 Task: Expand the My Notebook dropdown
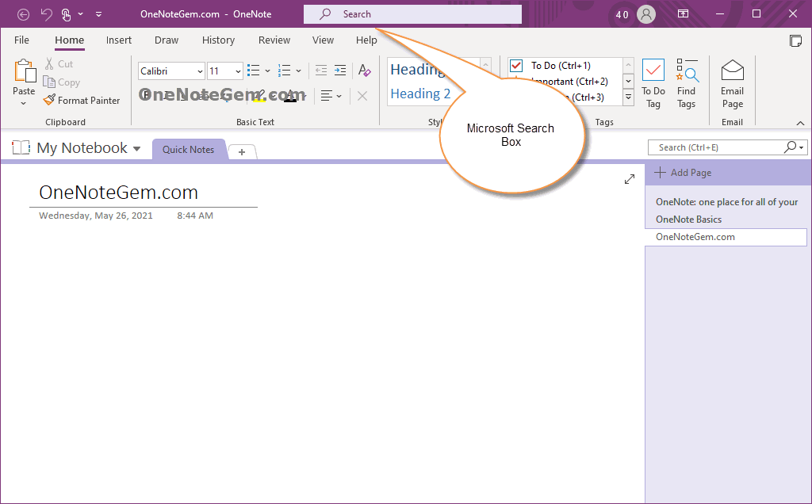tap(136, 149)
